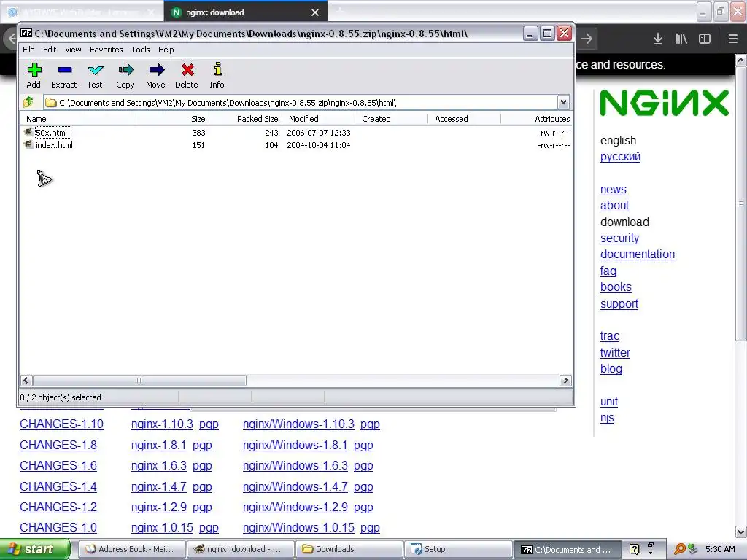Close the nginx: download tab
The height and width of the screenshot is (560, 747).
click(315, 12)
